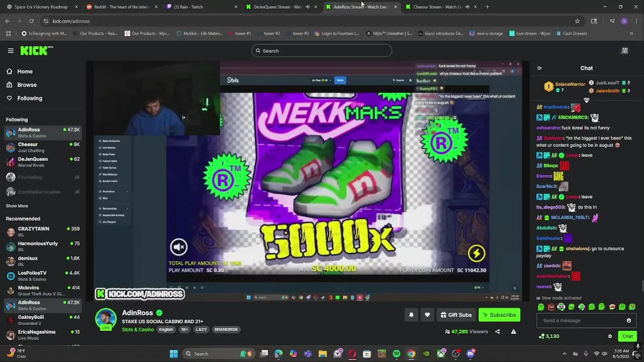Open Slots & Casino category link
644x362 pixels.
point(138,330)
